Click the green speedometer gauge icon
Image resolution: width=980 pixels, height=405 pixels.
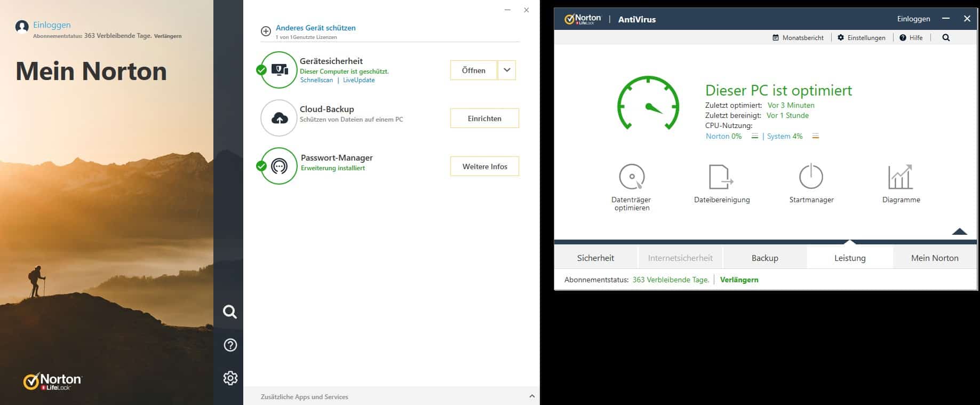tap(648, 104)
